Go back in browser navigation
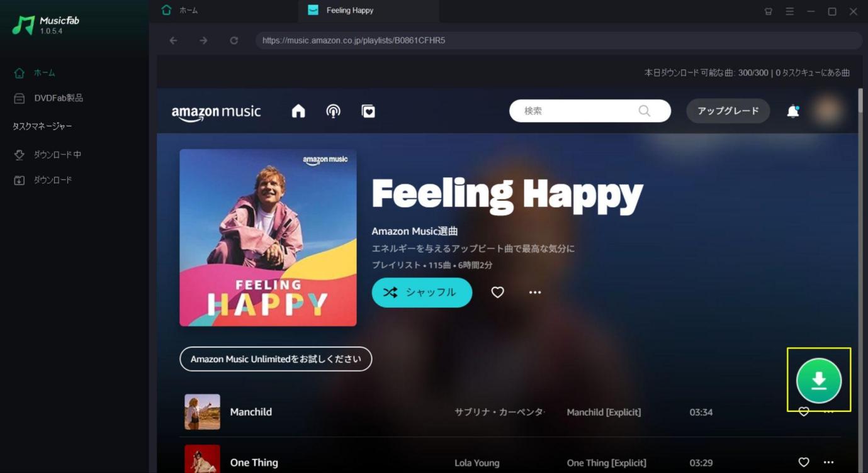Screen dimensions: 868x473 pyautogui.click(x=173, y=40)
